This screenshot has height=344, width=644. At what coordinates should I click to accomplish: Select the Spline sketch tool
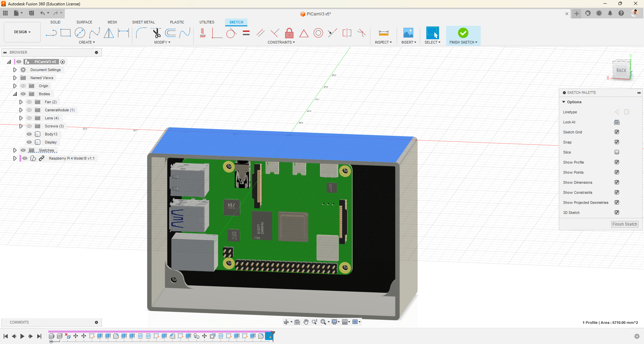95,33
